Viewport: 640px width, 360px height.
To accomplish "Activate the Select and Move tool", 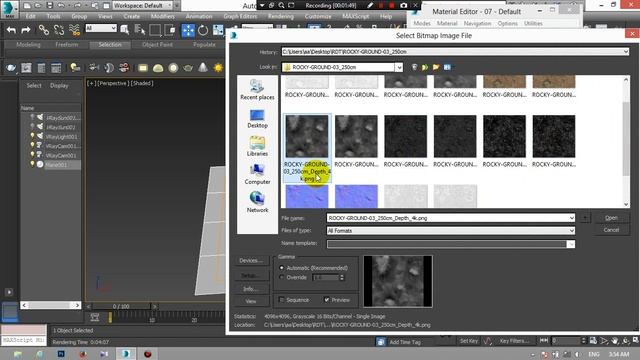I will point(188,30).
